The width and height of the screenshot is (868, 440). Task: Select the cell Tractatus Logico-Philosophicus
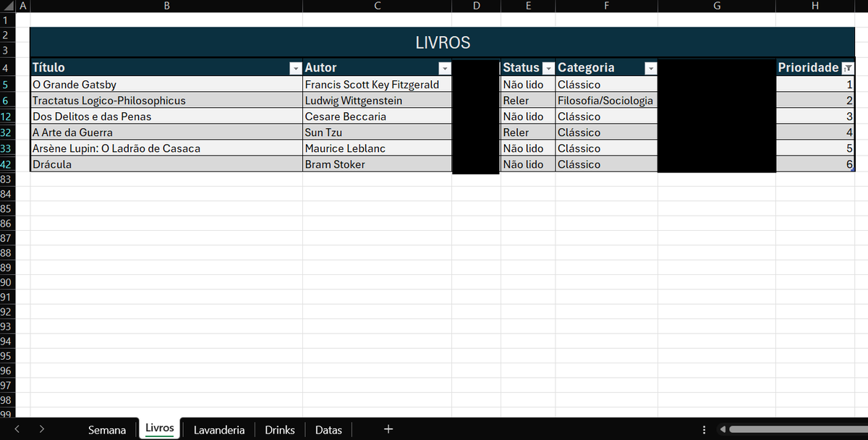166,101
